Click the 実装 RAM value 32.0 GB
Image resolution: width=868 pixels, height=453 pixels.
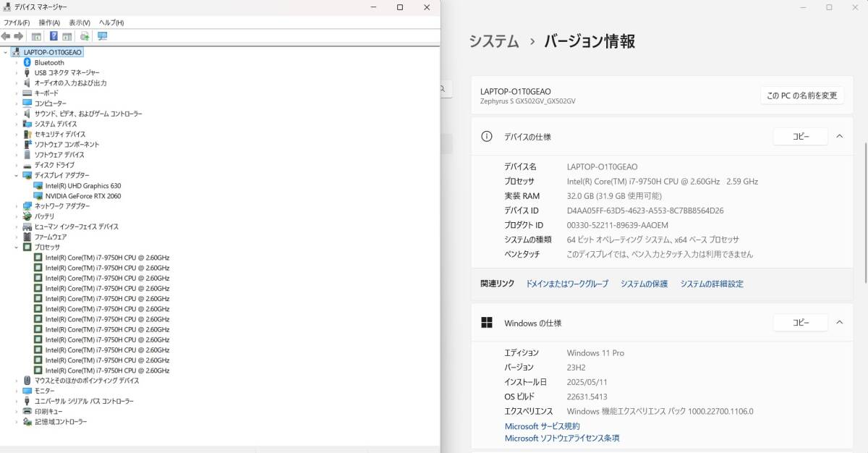click(x=614, y=196)
